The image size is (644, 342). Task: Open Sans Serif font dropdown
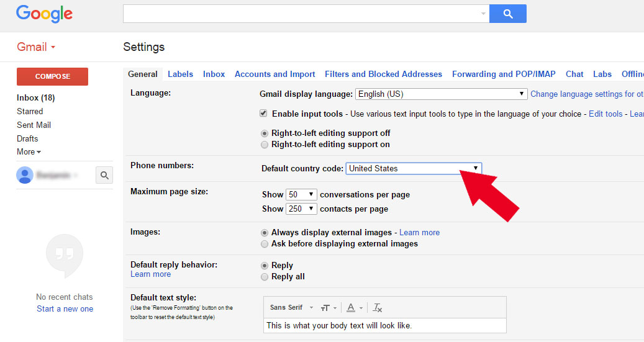click(x=291, y=307)
